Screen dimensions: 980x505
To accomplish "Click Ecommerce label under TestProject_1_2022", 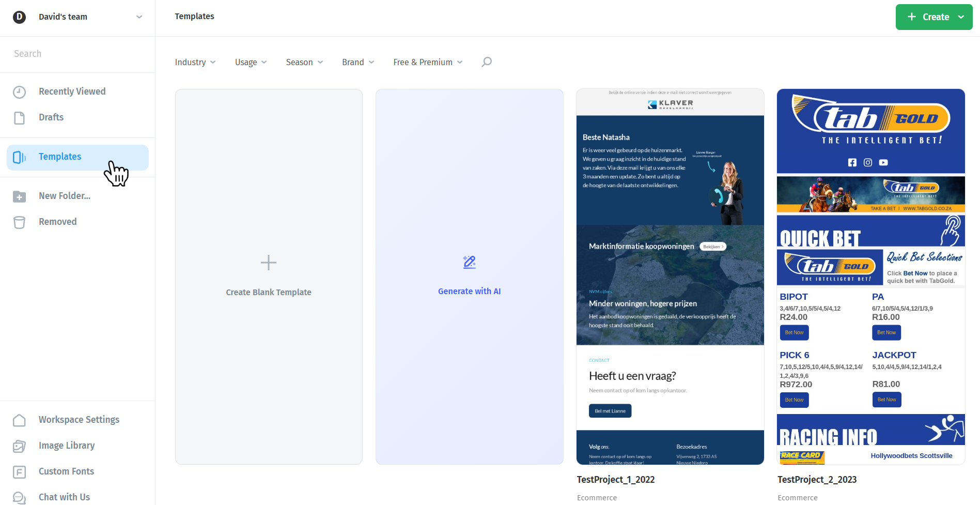I will [x=597, y=498].
